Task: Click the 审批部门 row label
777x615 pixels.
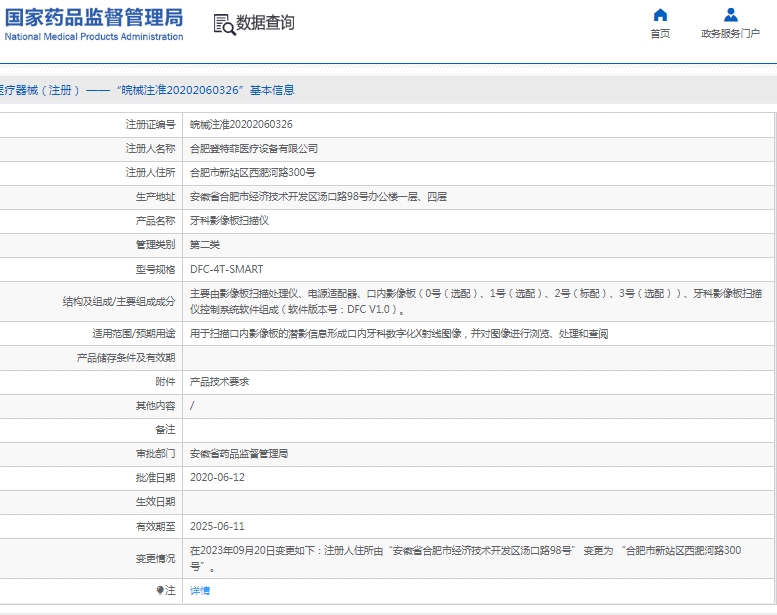Action: point(156,453)
